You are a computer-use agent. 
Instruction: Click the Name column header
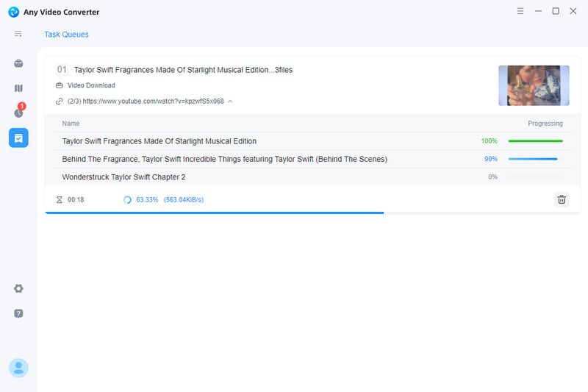tap(71, 124)
